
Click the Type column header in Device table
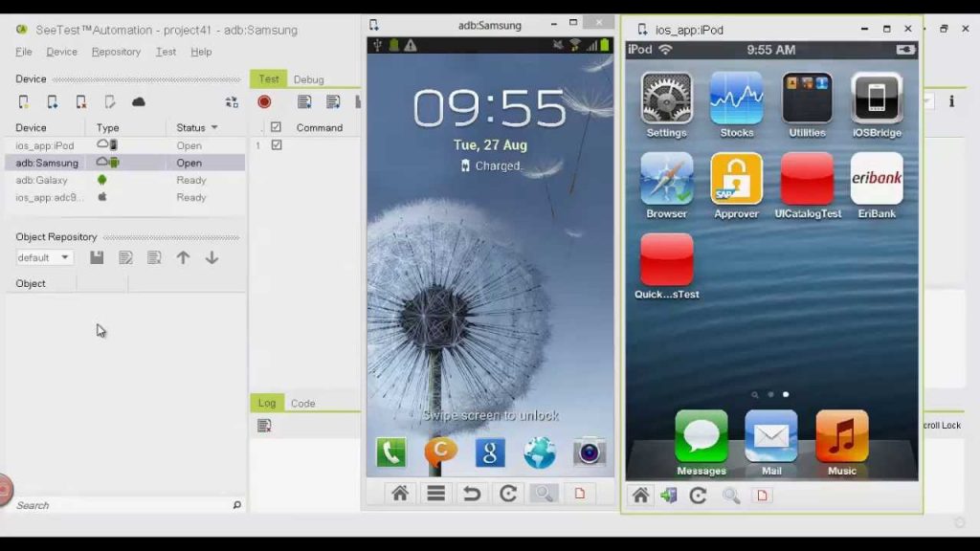tap(107, 127)
